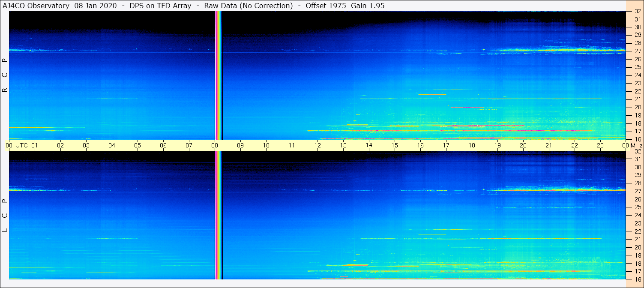Click the 32 MHz label on RCP frequency scale
This screenshot has width=644, height=288.
tap(637, 12)
